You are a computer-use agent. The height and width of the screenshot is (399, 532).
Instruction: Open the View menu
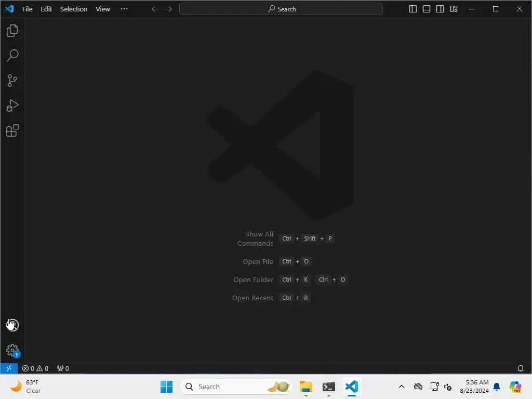(102, 9)
